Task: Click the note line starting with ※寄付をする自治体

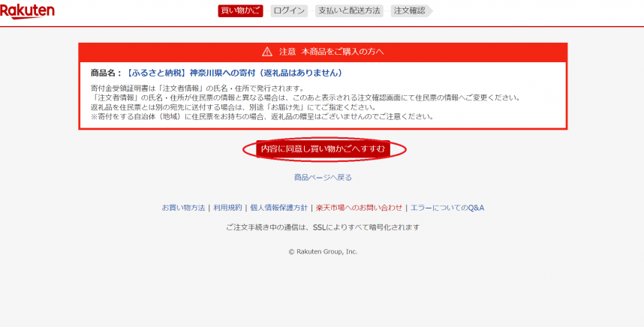Action: [261, 117]
